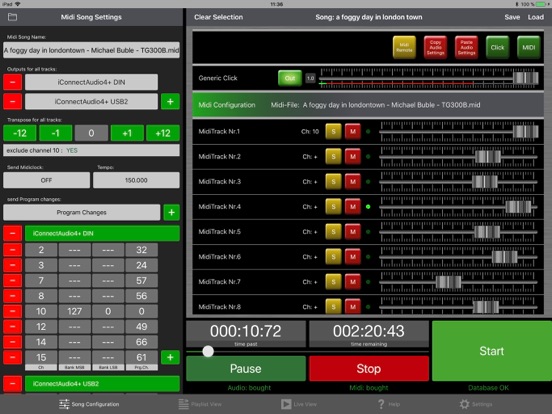
Task: Click the playback position slider knob
Action: pyautogui.click(x=208, y=351)
